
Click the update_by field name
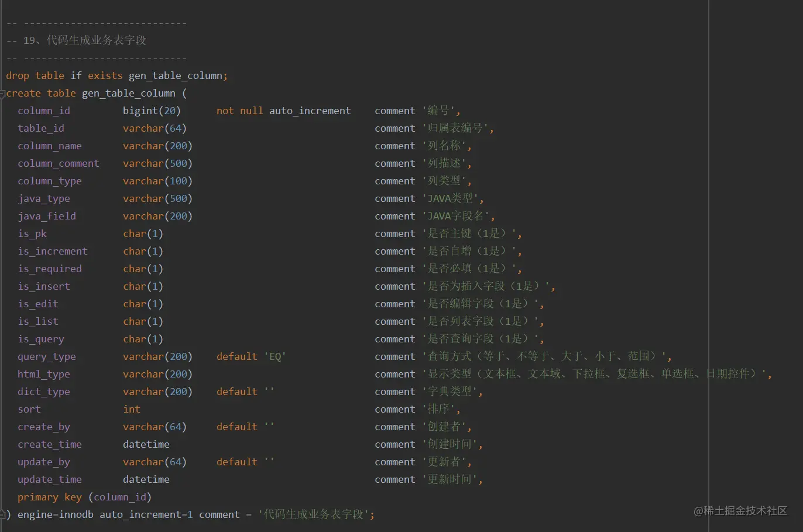44,462
